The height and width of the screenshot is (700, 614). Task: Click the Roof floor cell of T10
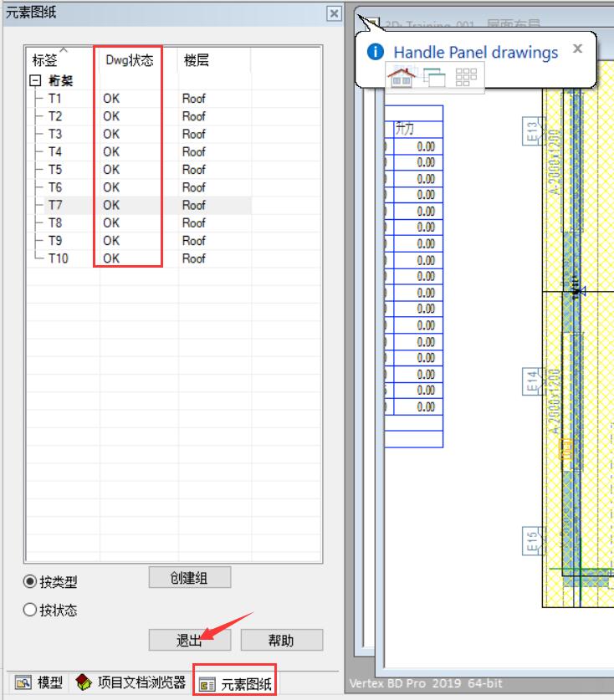(x=194, y=258)
